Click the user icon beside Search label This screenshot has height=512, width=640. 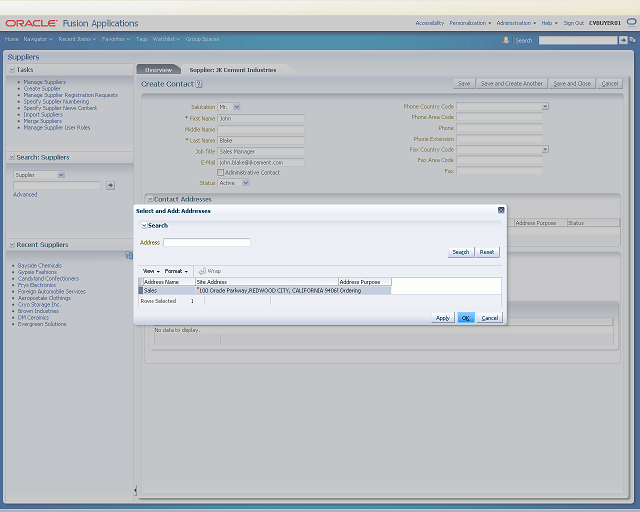506,40
